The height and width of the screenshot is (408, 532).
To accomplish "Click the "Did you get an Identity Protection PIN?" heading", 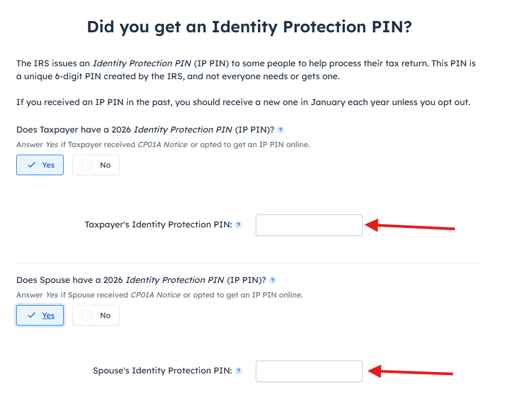I will tap(249, 27).
